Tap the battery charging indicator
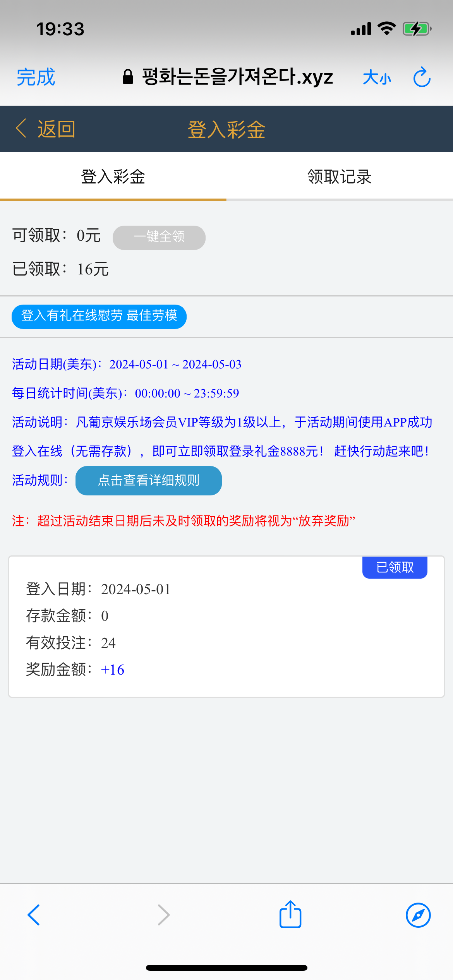This screenshot has height=980, width=453. 417,29
